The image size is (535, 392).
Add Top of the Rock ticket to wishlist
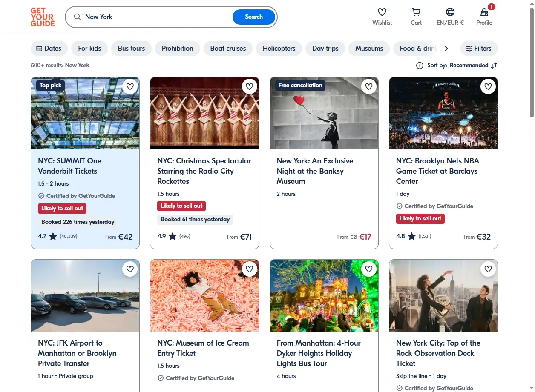(488, 269)
